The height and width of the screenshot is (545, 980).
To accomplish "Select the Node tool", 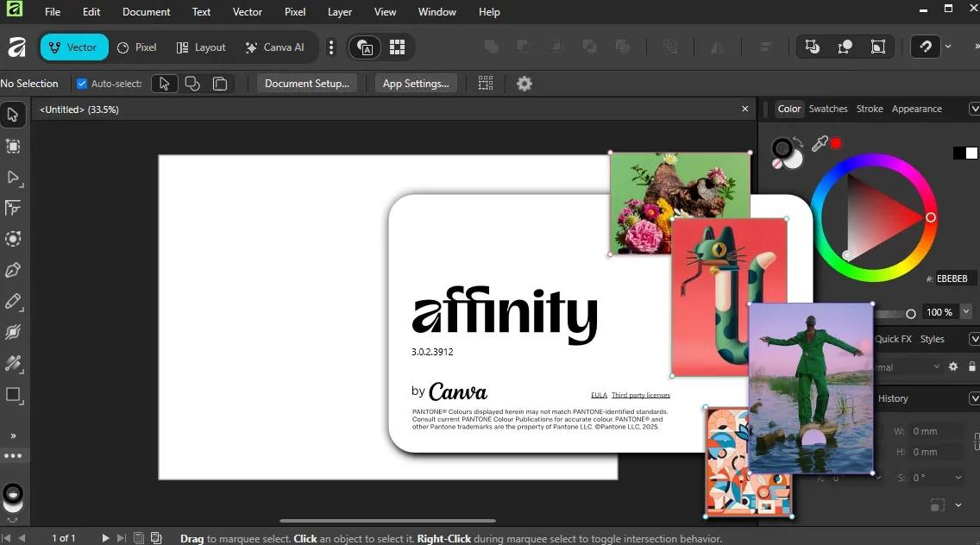I will point(13,178).
